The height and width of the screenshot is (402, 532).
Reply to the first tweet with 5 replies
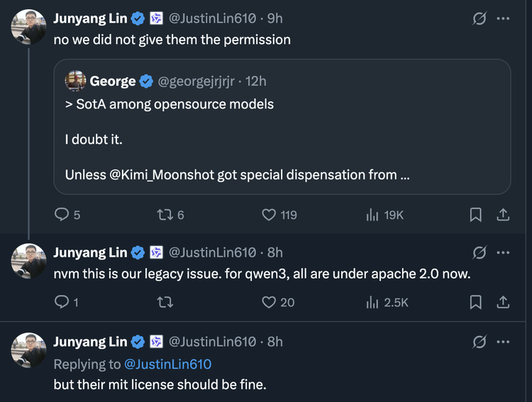[62, 214]
